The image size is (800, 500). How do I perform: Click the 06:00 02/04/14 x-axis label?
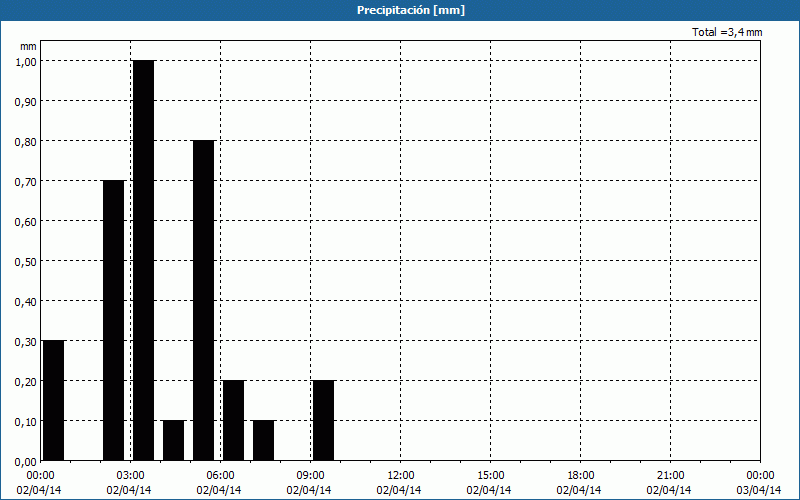tap(219, 483)
